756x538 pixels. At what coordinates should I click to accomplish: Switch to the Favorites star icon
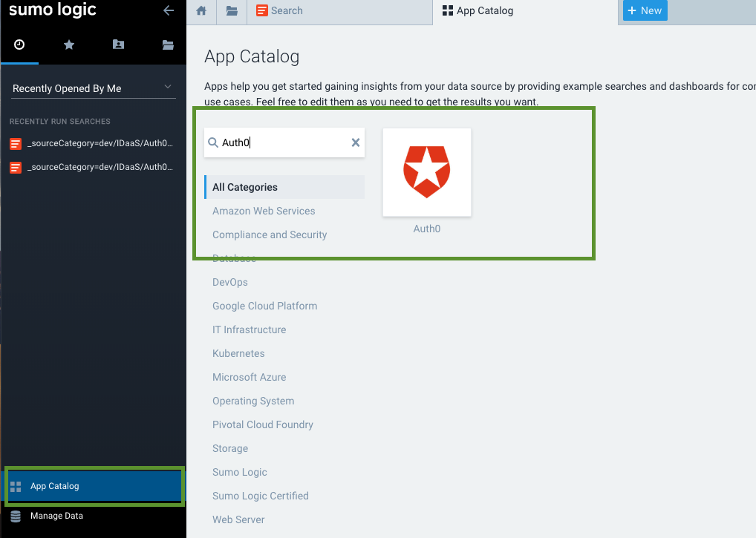[69, 45]
